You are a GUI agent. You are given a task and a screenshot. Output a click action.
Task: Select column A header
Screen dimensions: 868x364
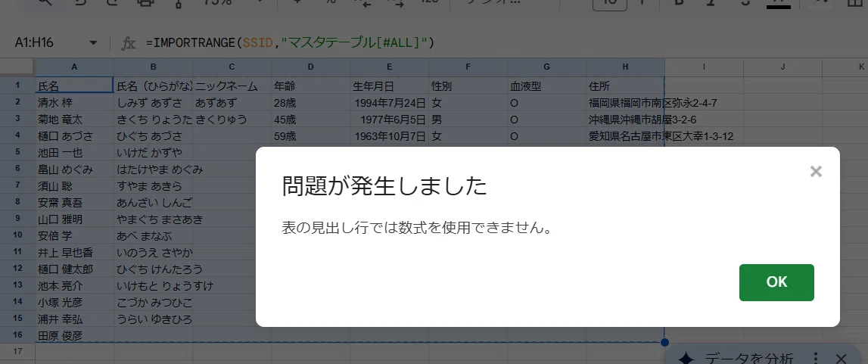point(74,67)
